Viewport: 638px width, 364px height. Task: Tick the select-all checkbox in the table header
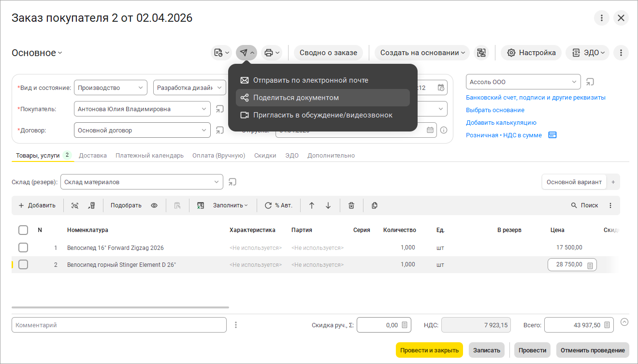[x=23, y=230]
